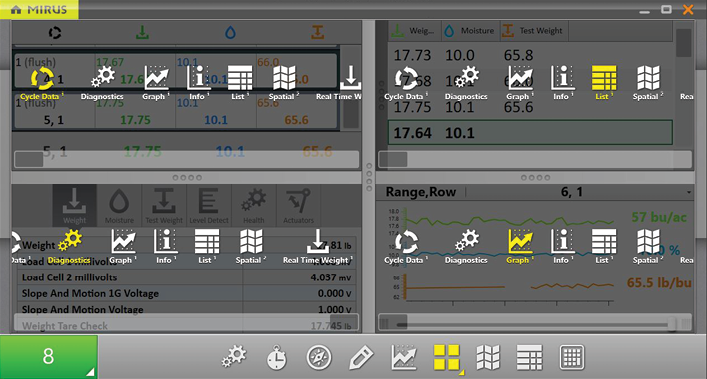Open the Graph view in the top-left pane
The width and height of the screenshot is (707, 379).
[156, 83]
